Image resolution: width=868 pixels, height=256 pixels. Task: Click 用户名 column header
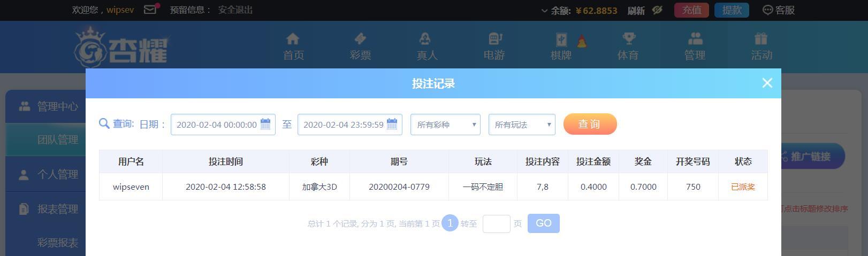pos(131,161)
